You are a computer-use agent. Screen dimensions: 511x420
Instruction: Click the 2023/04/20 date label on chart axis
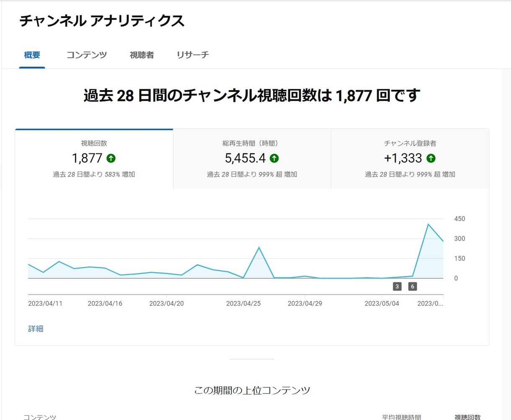166,303
